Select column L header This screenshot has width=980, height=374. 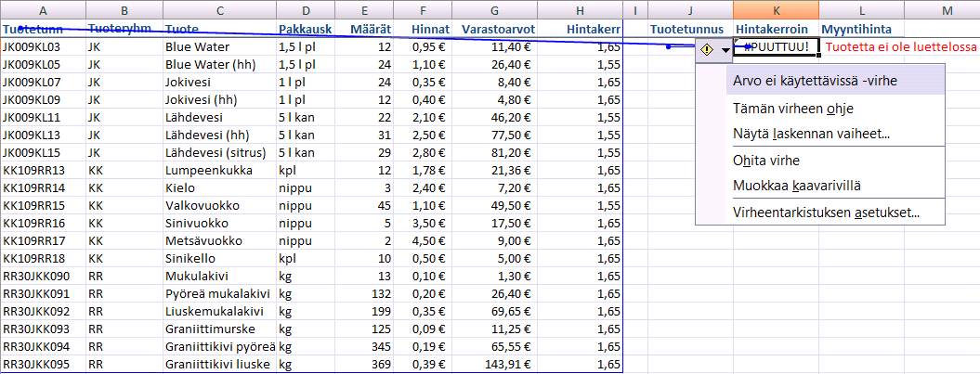[862, 10]
